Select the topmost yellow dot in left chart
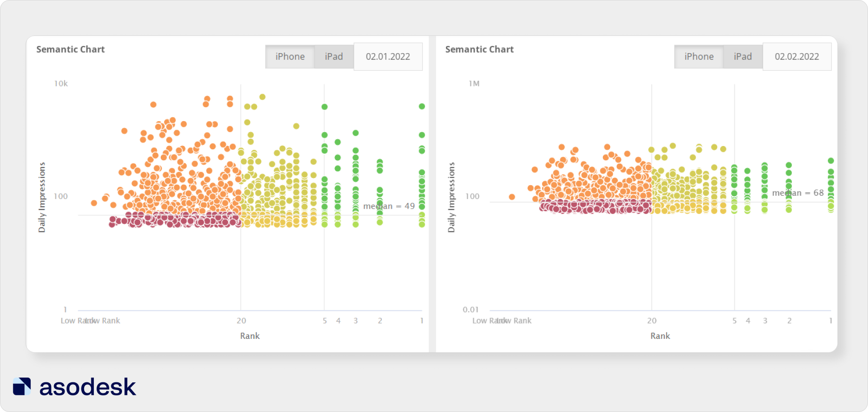The height and width of the screenshot is (412, 868). [262, 97]
